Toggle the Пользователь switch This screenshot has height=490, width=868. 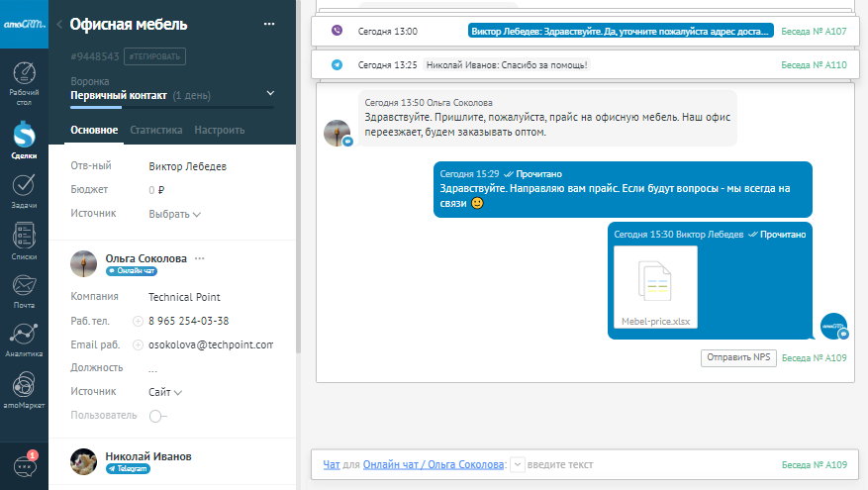click(x=158, y=417)
